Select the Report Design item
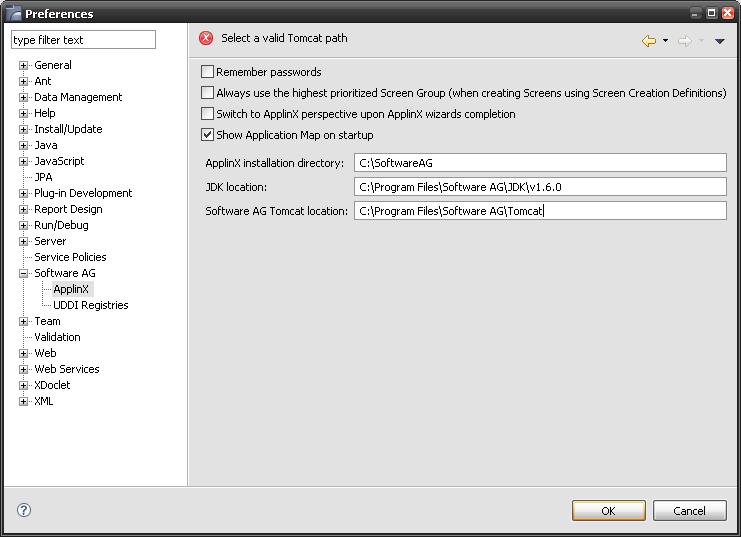 click(68, 209)
